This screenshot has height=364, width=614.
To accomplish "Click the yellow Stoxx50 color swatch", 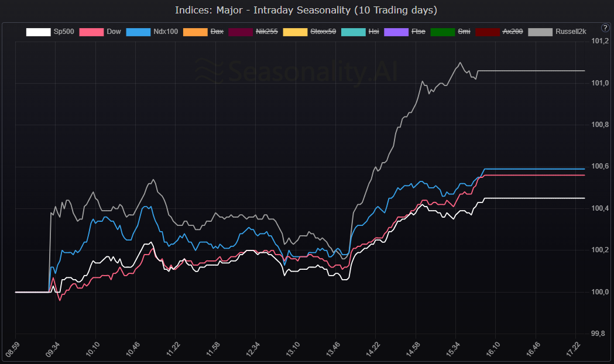I will pyautogui.click(x=295, y=32).
